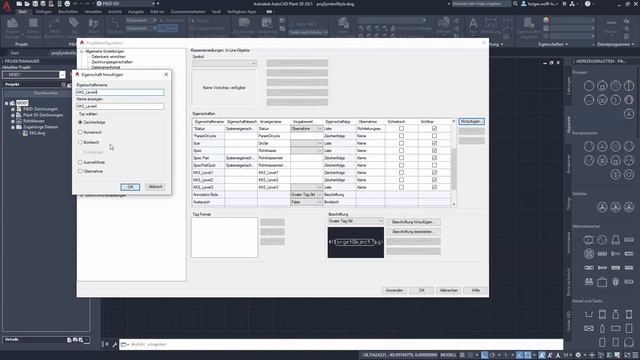Open the current project dropdown in Projektmanager
The height and width of the screenshot is (360, 640).
[x=62, y=75]
